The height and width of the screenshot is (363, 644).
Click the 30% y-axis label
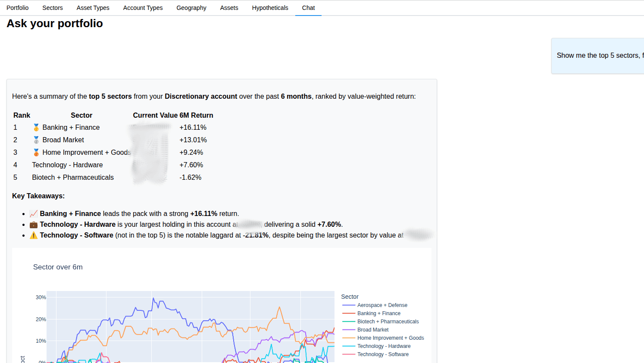(x=41, y=297)
